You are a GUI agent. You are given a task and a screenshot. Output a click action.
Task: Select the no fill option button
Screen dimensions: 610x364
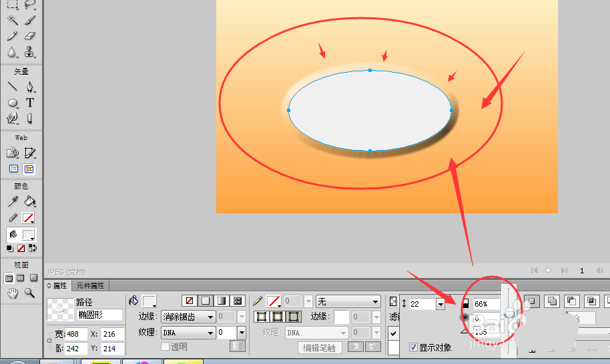(x=190, y=301)
